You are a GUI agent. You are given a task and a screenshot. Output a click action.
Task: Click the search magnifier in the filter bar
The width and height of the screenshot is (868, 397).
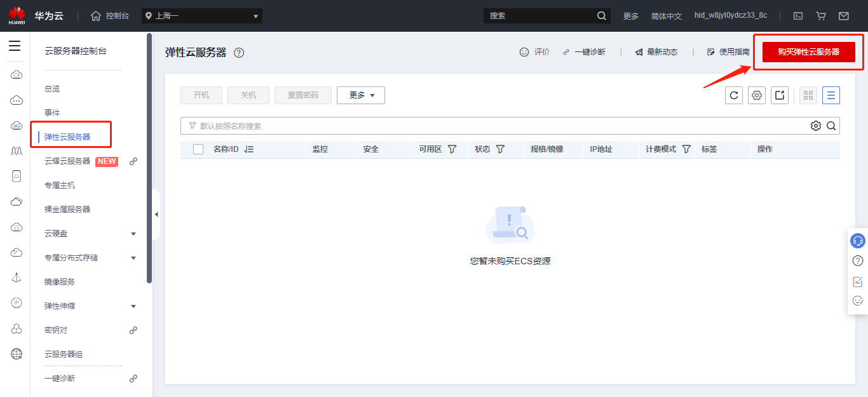coord(831,125)
